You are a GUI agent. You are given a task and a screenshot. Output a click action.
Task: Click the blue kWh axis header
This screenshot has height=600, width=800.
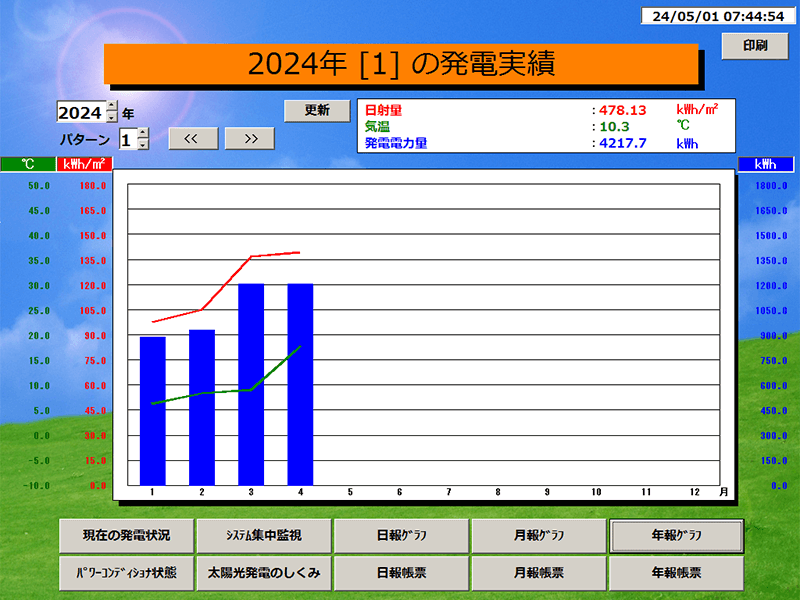pos(765,164)
